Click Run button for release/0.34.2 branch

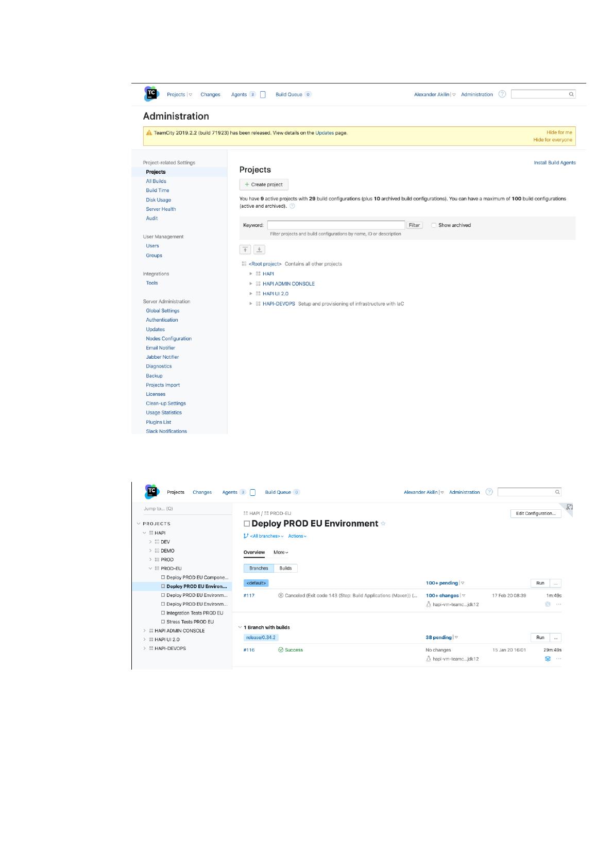(x=540, y=638)
